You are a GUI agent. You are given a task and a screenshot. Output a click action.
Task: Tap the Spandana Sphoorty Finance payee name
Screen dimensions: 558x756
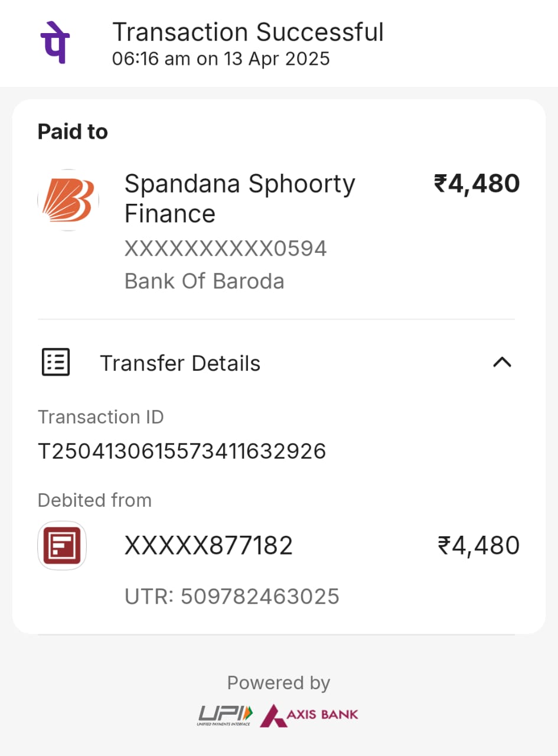click(x=240, y=198)
